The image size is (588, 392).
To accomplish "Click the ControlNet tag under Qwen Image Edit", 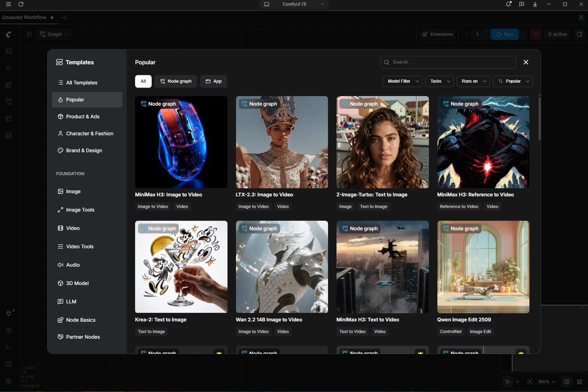I will tap(451, 332).
